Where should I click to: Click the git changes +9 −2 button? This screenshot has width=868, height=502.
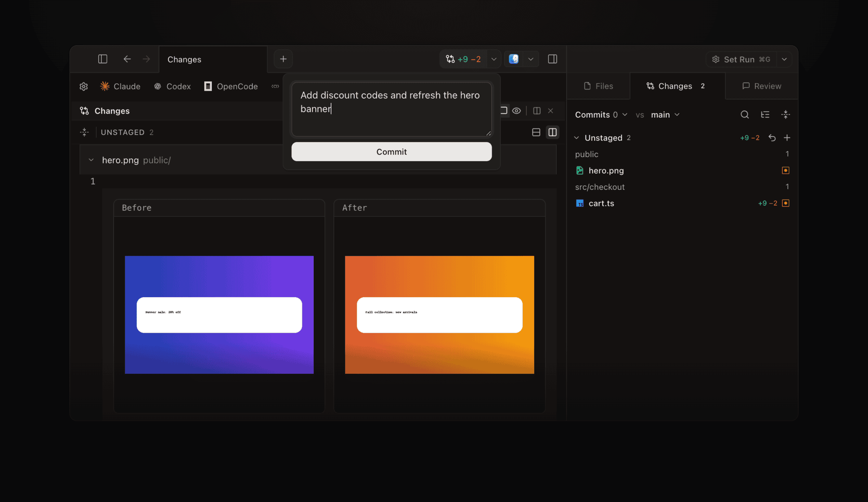click(464, 59)
